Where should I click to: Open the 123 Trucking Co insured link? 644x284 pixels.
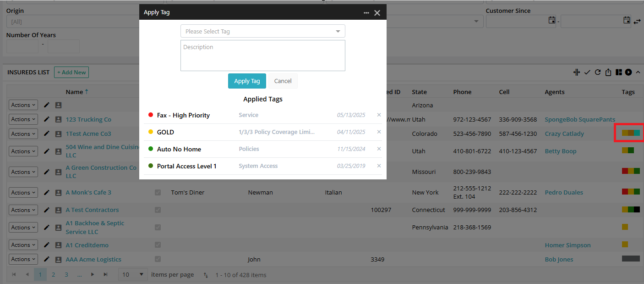88,119
